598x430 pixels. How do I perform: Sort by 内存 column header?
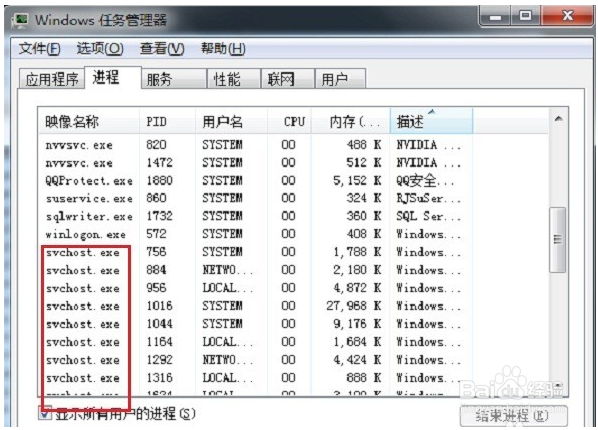click(350, 122)
